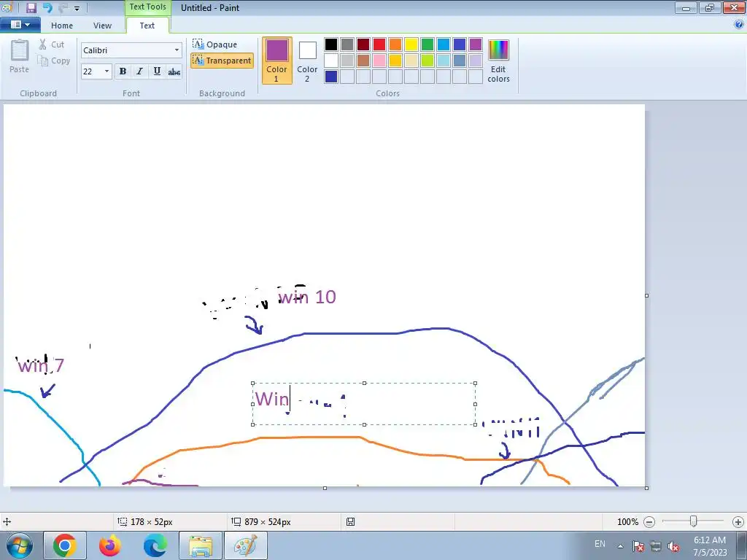Launch Google Chrome from the taskbar
The width and height of the screenshot is (747, 560).
coord(65,545)
